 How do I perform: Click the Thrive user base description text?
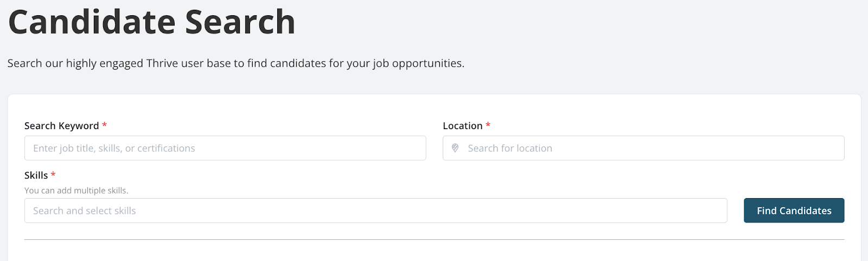(235, 63)
